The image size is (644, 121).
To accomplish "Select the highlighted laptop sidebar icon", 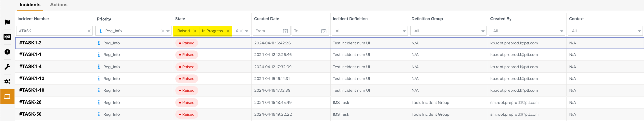I will [7, 97].
